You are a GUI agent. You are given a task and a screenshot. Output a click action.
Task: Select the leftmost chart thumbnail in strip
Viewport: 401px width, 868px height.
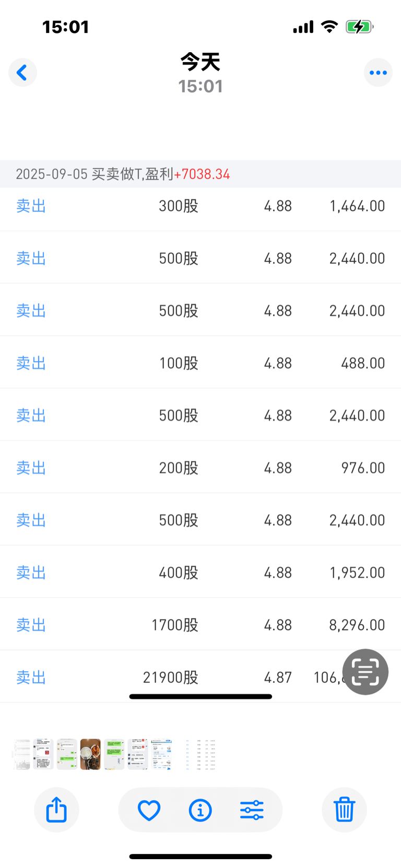pos(21,754)
